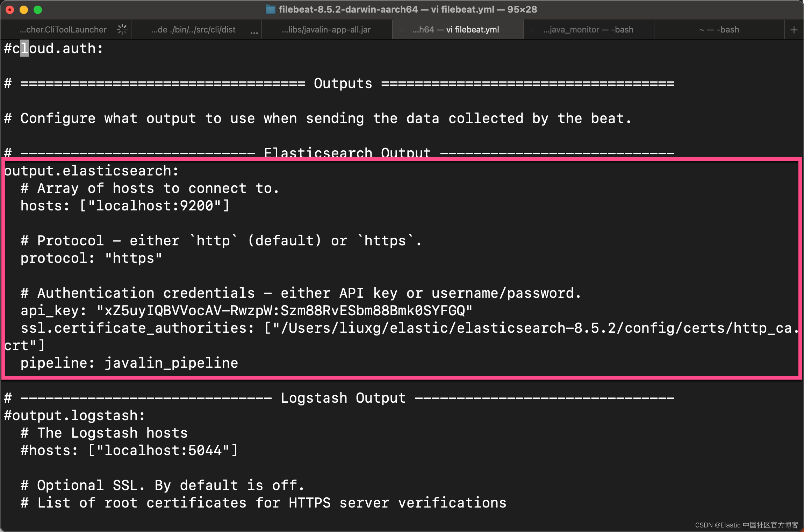
Task: Click the pipeline javalin_pipeline line
Action: point(129,363)
